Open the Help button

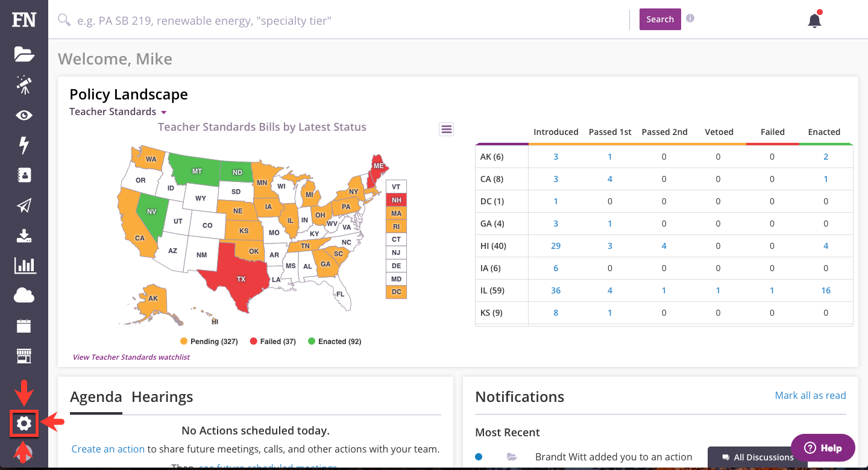coord(823,448)
